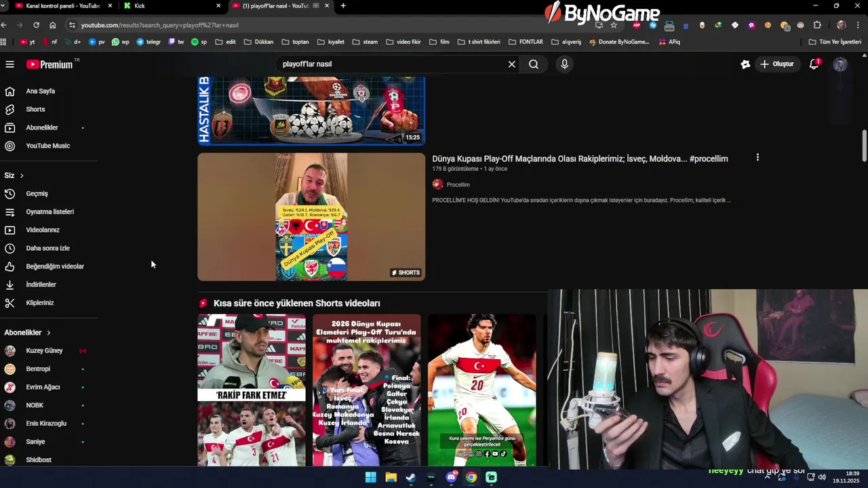This screenshot has height=488, width=868.
Task: Open YouTube Music from the sidebar
Action: 47,146
